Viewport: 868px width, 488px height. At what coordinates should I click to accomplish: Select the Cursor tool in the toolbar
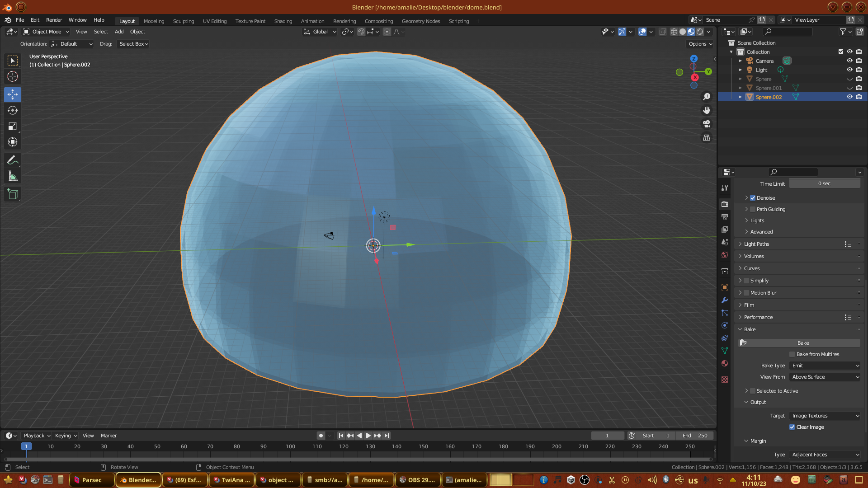pyautogui.click(x=13, y=76)
